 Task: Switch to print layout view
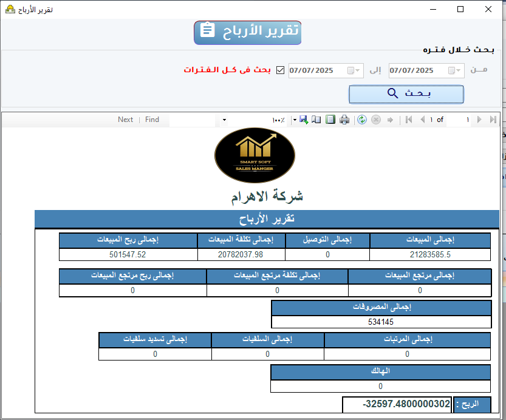click(316, 120)
